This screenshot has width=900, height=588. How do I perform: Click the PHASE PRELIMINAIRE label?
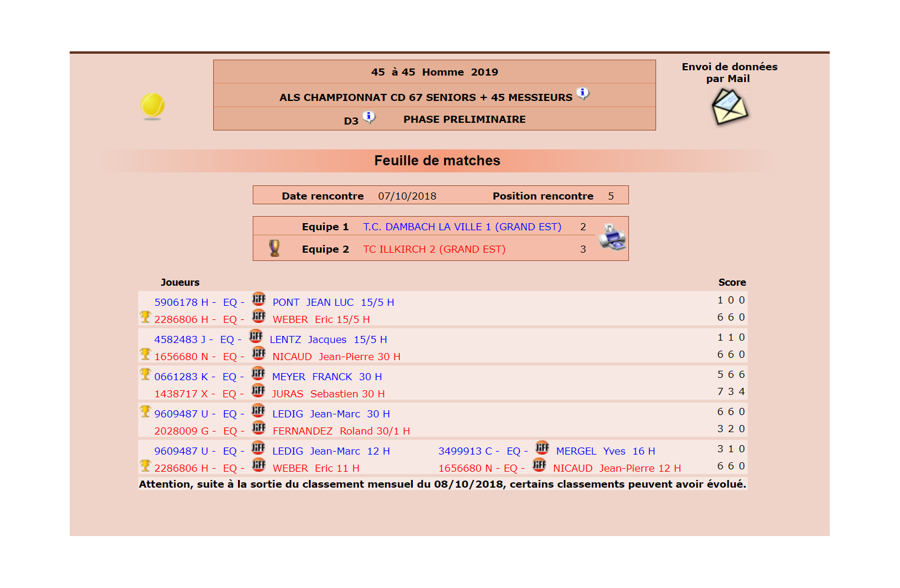465,119
